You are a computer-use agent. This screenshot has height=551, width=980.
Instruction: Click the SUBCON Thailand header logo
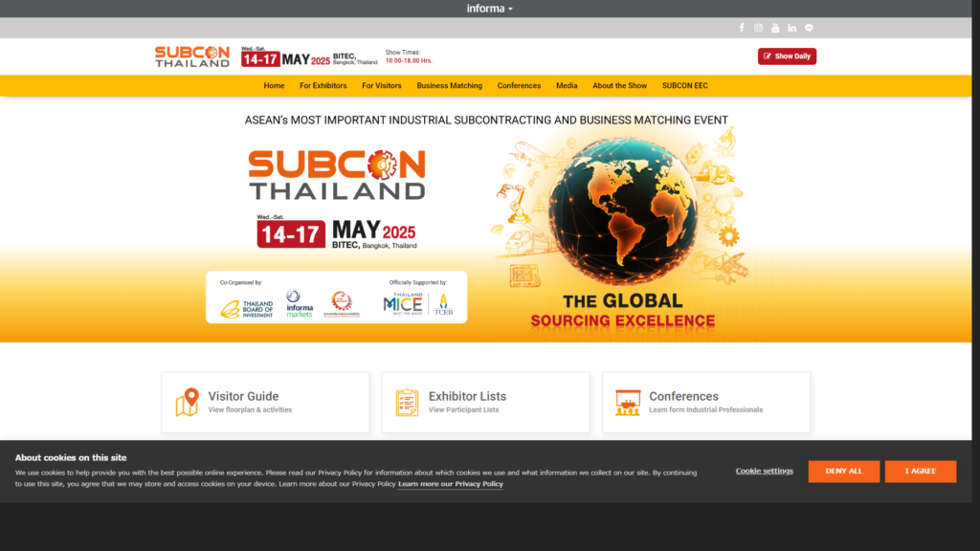click(191, 56)
